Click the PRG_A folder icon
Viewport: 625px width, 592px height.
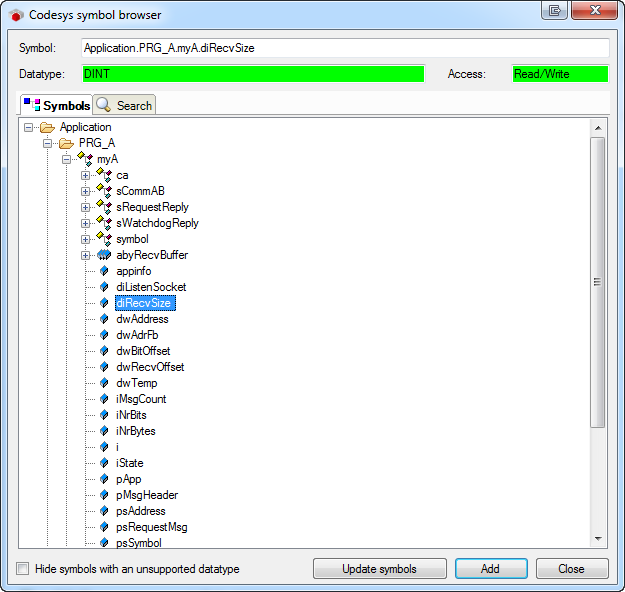(x=66, y=144)
